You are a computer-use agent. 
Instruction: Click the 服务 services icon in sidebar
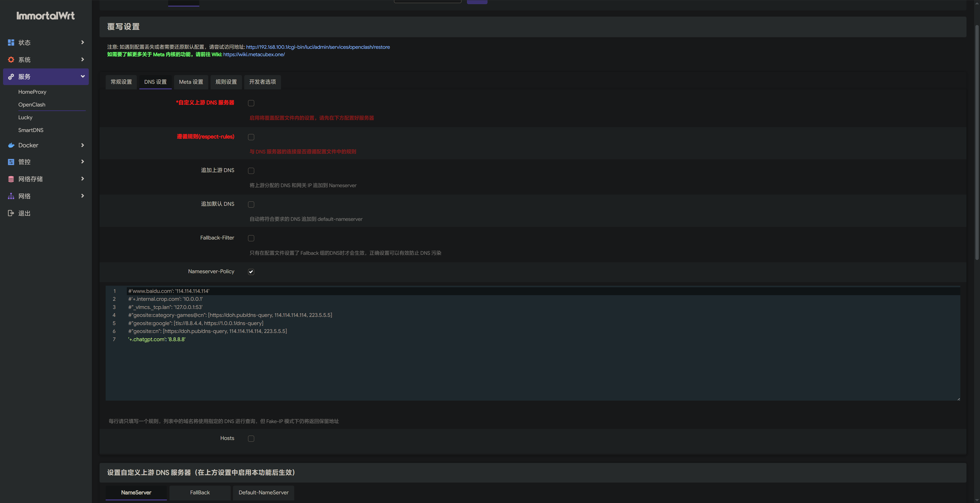pos(11,77)
